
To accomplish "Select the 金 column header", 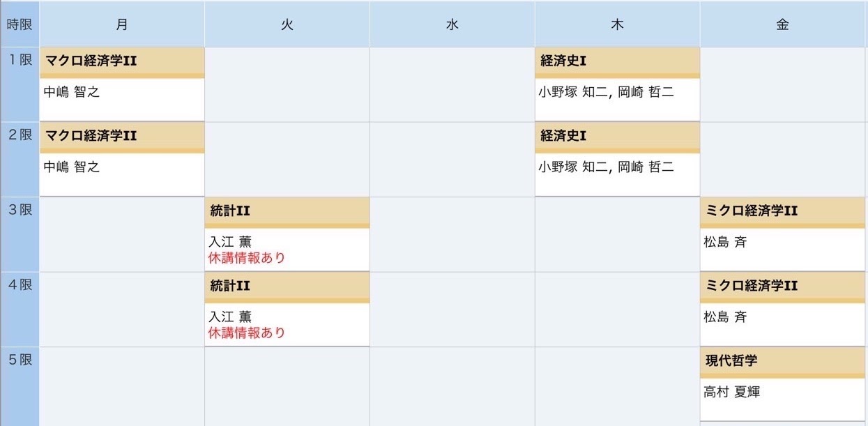I will point(783,24).
